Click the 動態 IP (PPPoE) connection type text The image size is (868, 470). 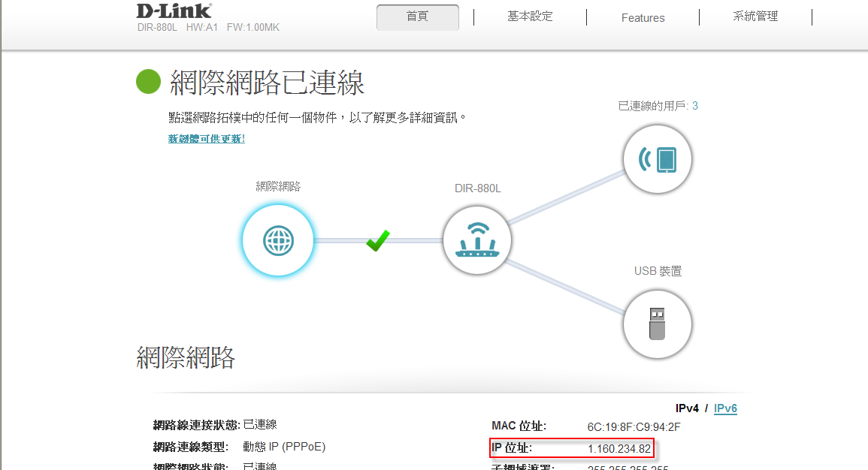click(x=284, y=447)
